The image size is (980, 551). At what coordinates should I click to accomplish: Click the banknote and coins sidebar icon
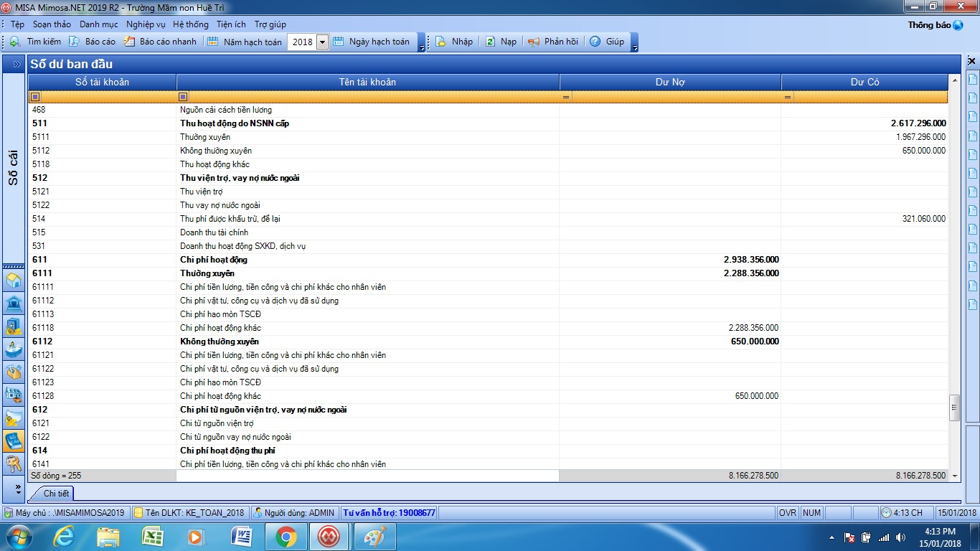coord(14,418)
